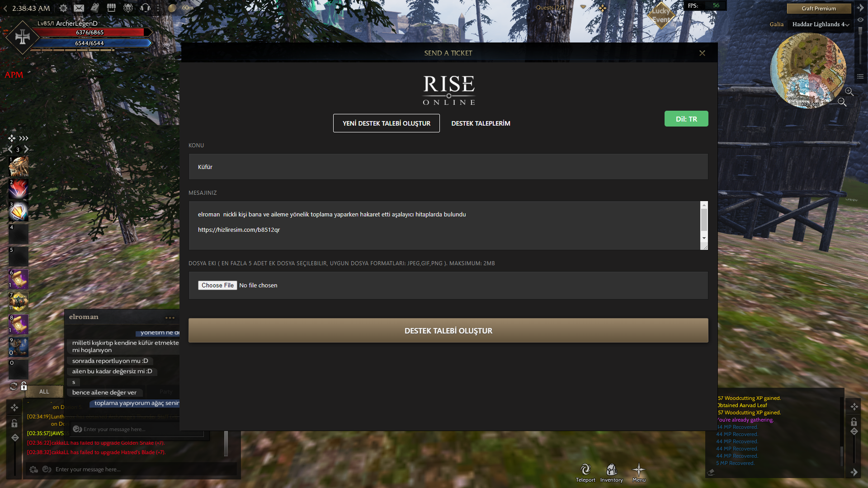Viewport: 868px width, 488px height.
Task: Toggle the hotbar lock padlock
Action: click(24, 386)
